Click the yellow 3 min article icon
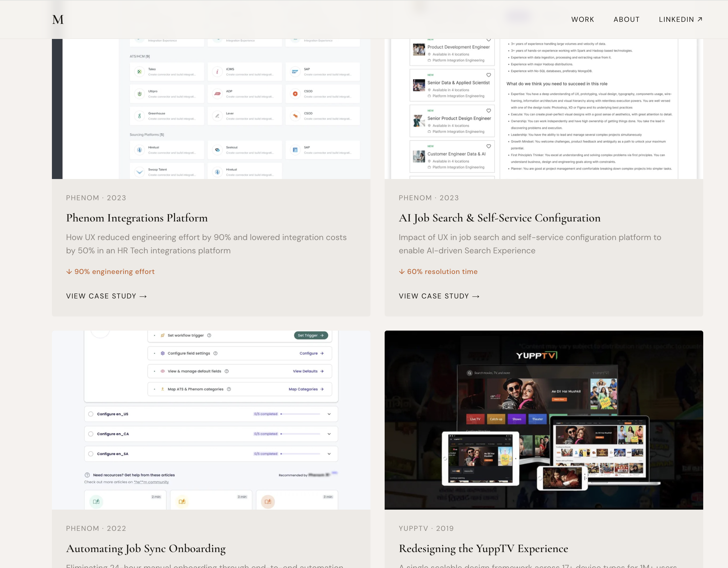 182,501
